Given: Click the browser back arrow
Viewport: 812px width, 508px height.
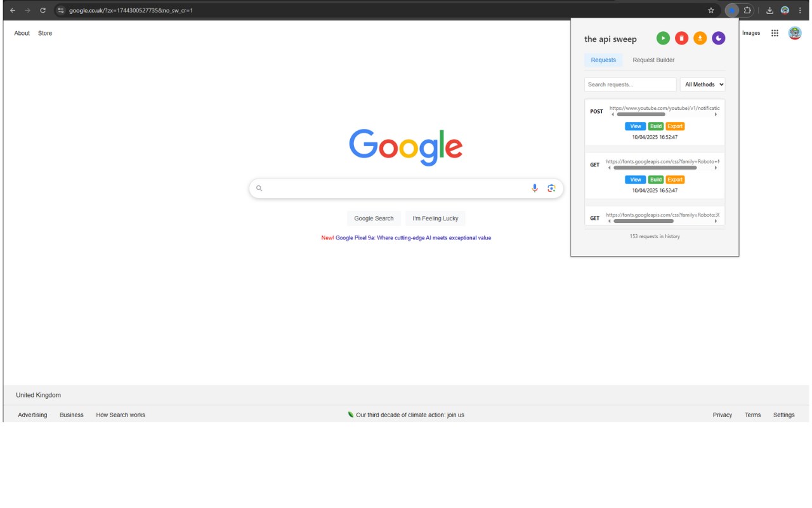Looking at the screenshot, I should 12,10.
